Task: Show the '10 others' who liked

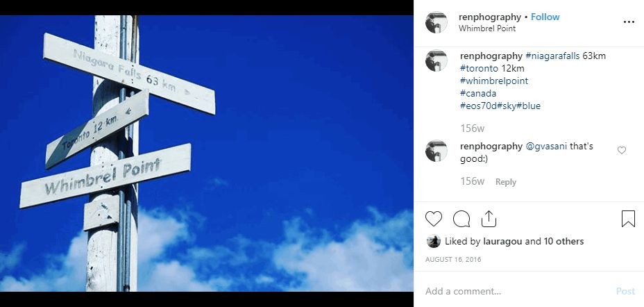Action: click(563, 241)
